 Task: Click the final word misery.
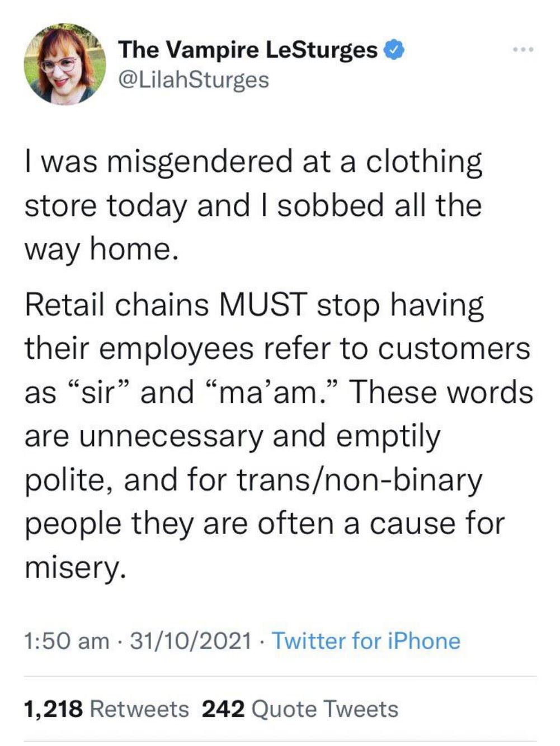point(72,567)
